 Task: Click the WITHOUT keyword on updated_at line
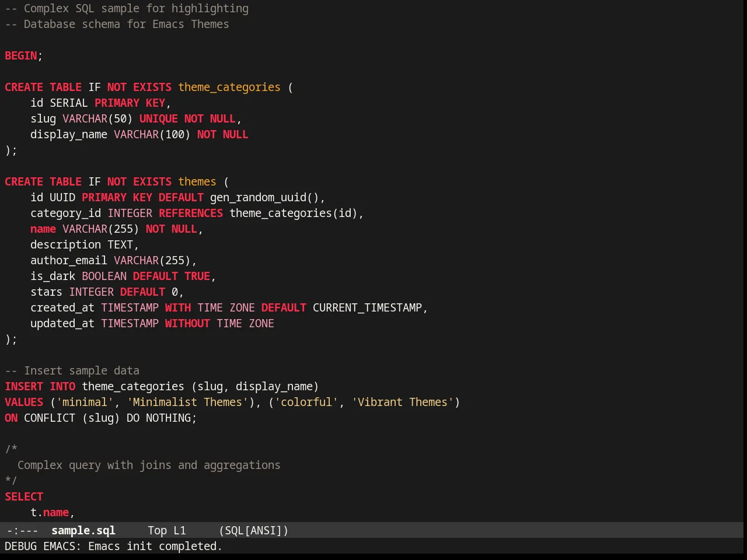[187, 323]
